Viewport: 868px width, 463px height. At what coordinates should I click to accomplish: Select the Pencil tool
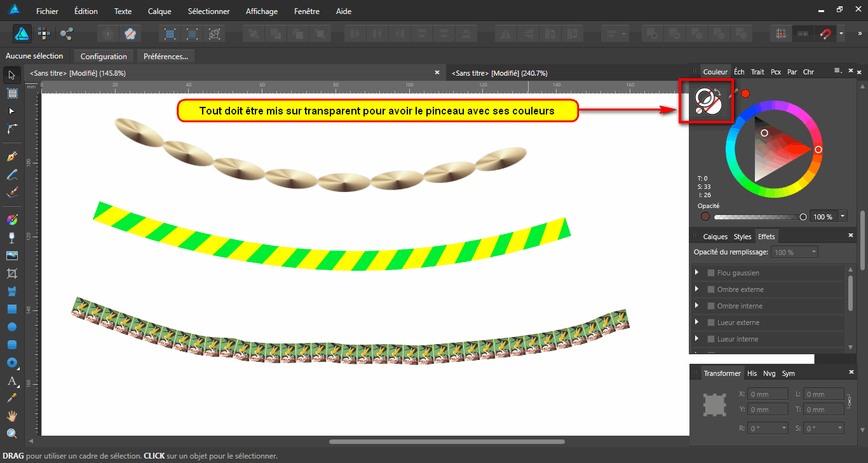[11, 174]
